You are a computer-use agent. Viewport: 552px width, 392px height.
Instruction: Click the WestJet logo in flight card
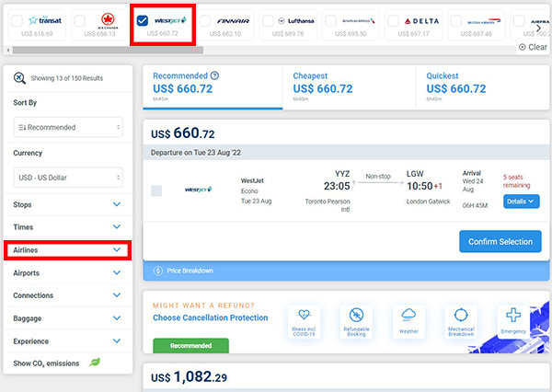[198, 190]
